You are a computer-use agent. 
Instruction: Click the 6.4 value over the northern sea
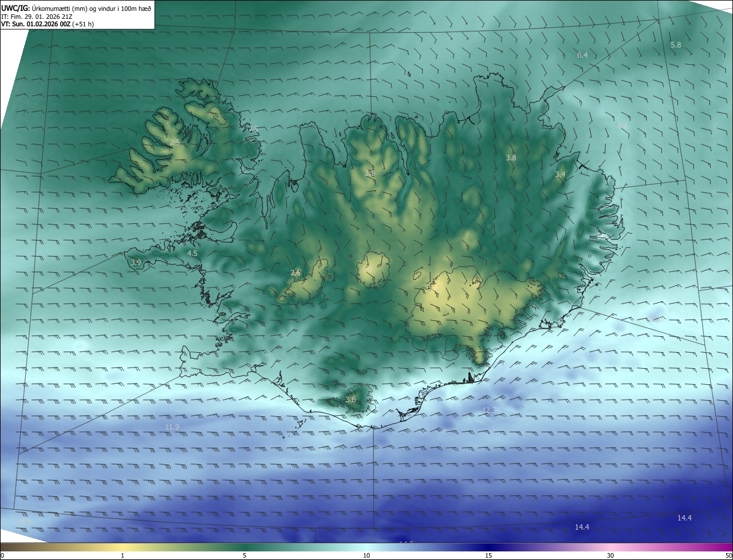(582, 55)
